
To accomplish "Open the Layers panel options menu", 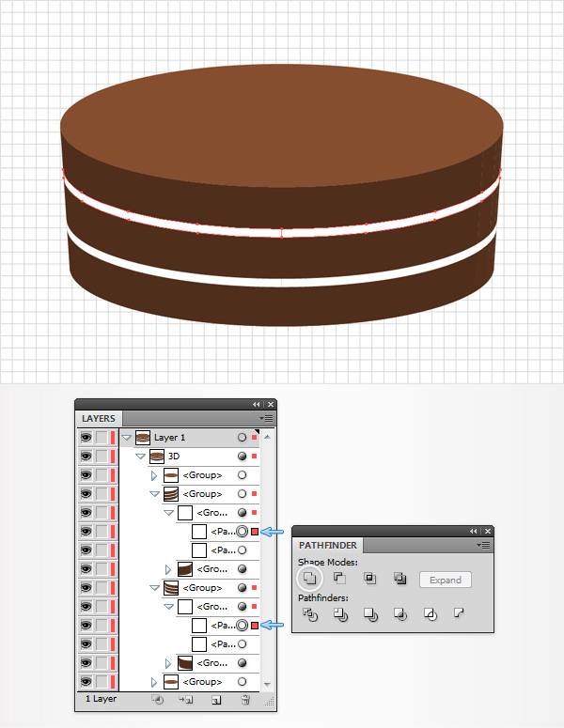I will click(x=267, y=418).
